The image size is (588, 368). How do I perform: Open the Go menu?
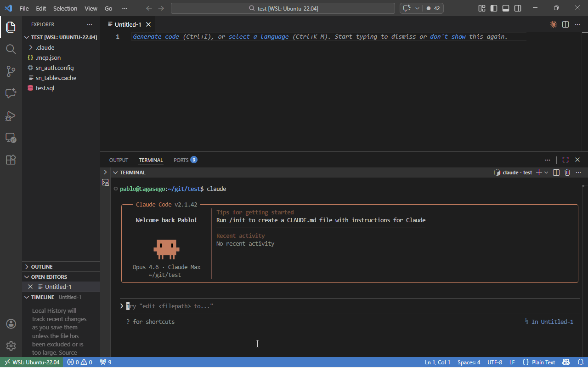click(x=108, y=8)
